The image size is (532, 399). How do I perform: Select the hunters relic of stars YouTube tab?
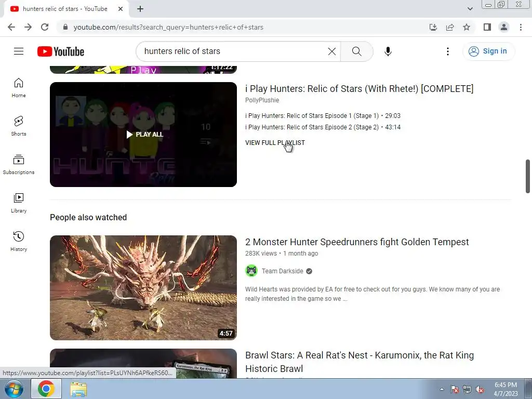64,9
